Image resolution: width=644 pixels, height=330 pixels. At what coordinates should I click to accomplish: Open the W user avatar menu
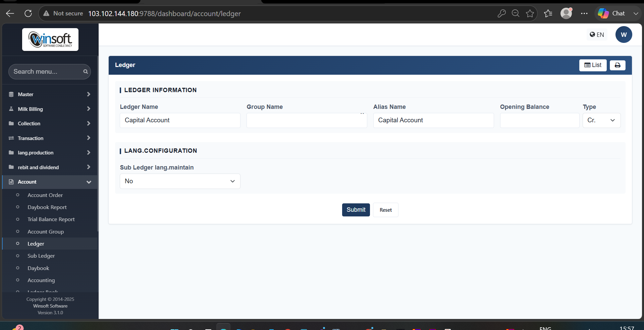(x=624, y=35)
